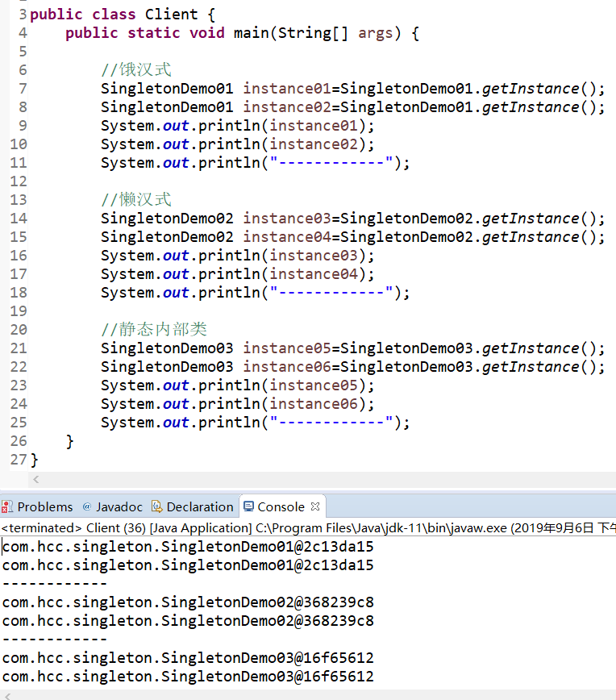Click the 'public class Client {' line
The height and width of the screenshot is (700, 616).
tap(123, 15)
